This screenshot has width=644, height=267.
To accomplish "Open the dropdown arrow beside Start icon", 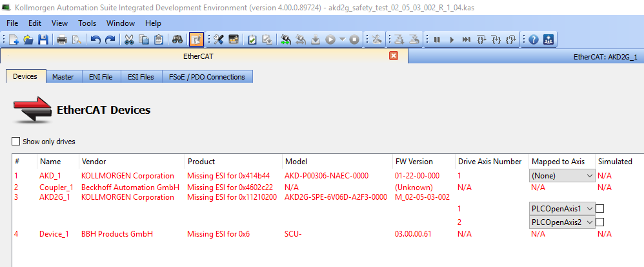I will 342,39.
